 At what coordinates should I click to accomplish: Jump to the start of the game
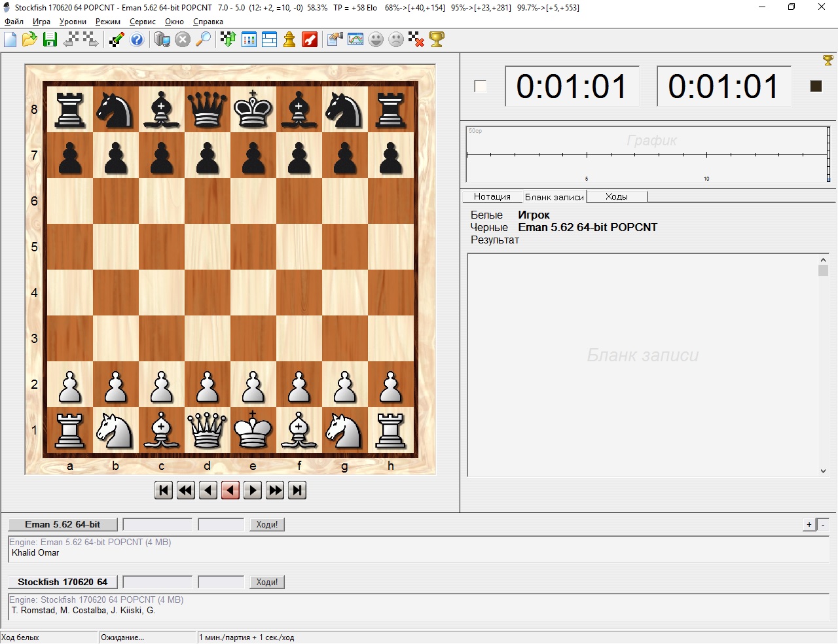pyautogui.click(x=164, y=490)
